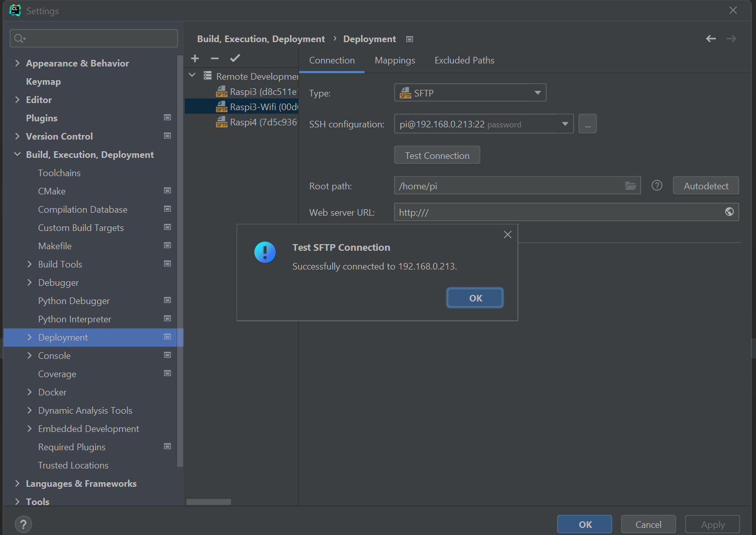Navigate back with left arrow icon

point(711,39)
